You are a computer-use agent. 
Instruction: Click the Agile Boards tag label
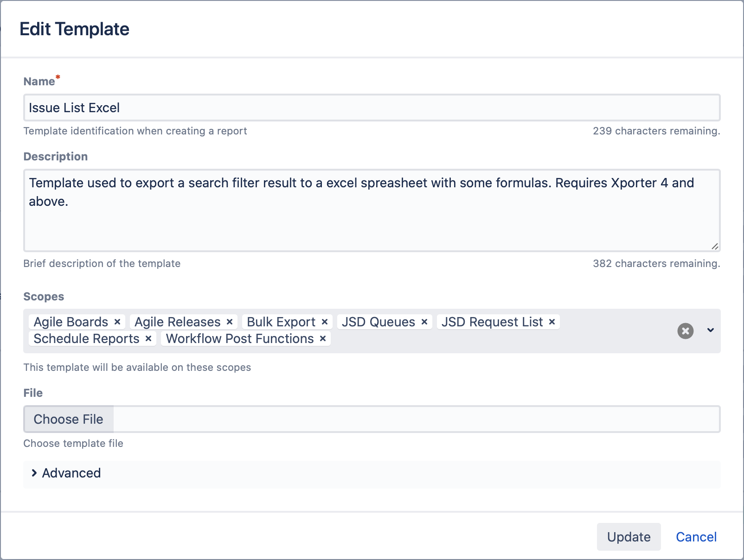[71, 322]
